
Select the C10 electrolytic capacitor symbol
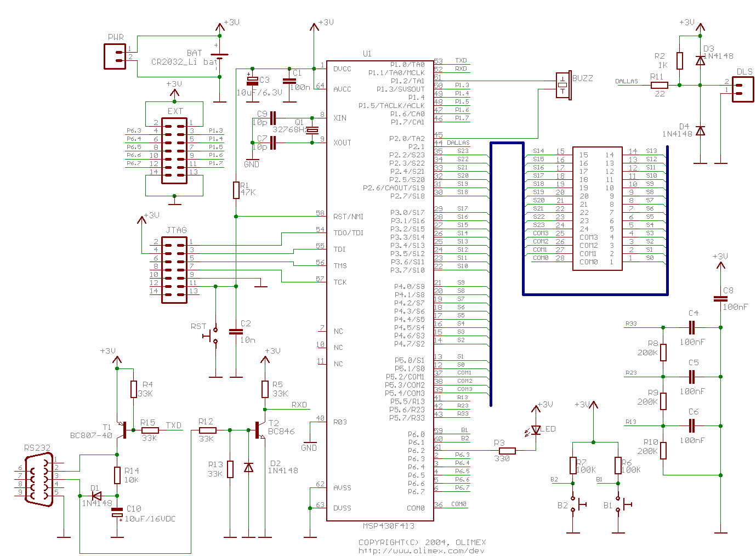coord(117,512)
